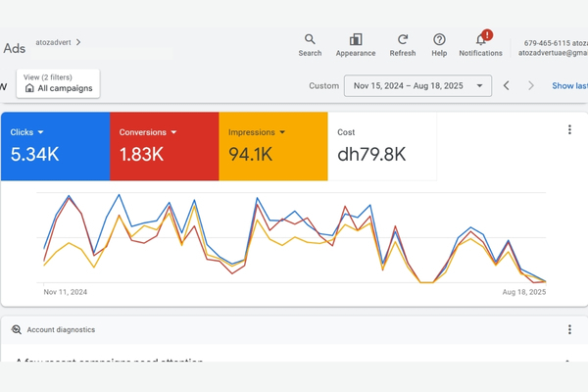588x392 pixels.
Task: Open Account diagnostics three-dot menu
Action: (x=569, y=330)
